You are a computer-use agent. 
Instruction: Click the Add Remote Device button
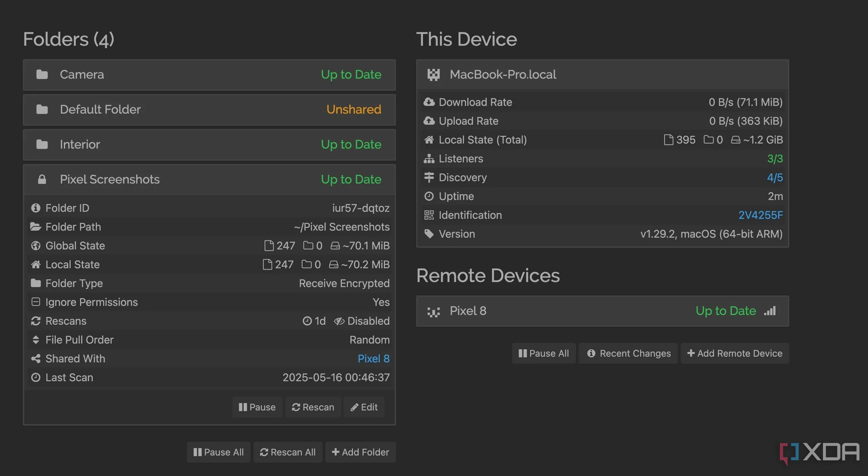coord(735,353)
